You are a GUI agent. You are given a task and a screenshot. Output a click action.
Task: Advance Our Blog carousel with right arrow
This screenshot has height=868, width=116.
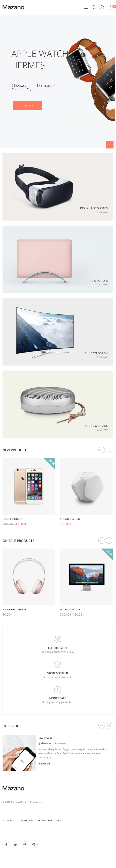click(109, 725)
